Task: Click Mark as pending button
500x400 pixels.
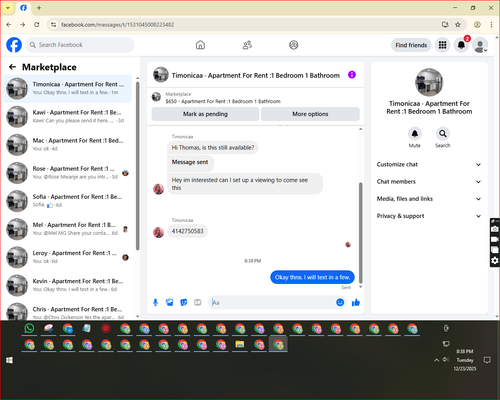Action: [x=205, y=114]
